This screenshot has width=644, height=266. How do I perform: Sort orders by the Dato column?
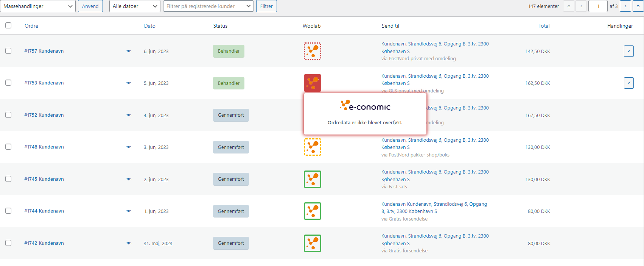tap(149, 26)
